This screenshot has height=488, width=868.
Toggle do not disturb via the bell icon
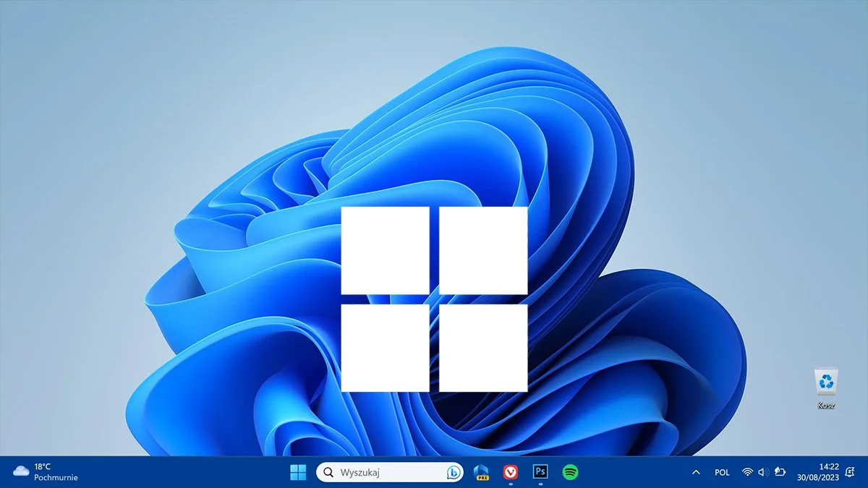(851, 472)
